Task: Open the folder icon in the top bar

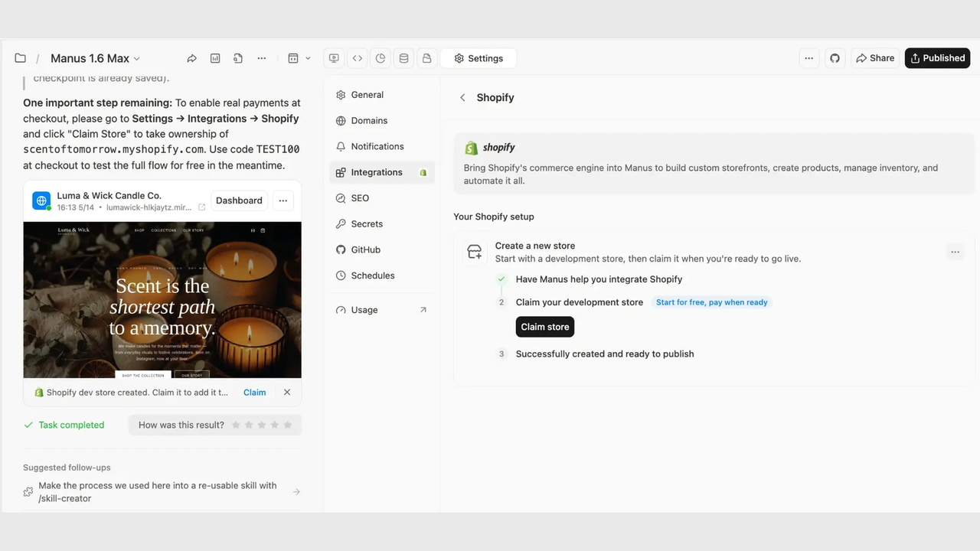Action: coord(21,58)
